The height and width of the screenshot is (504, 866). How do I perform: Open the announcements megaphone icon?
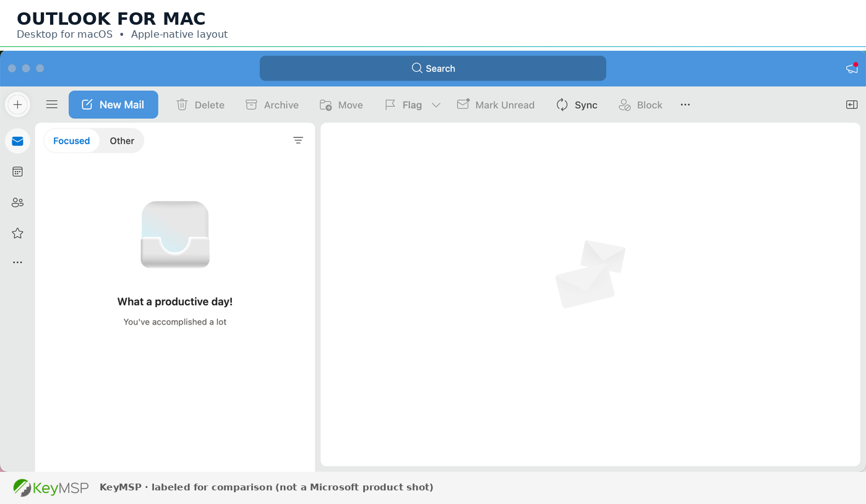pos(852,68)
